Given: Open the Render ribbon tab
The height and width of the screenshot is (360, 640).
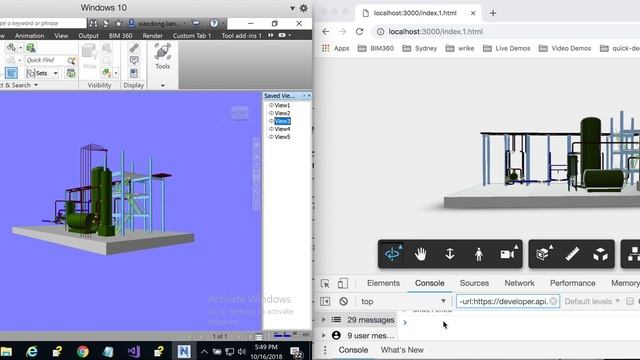Looking at the screenshot, I should coord(153,36).
